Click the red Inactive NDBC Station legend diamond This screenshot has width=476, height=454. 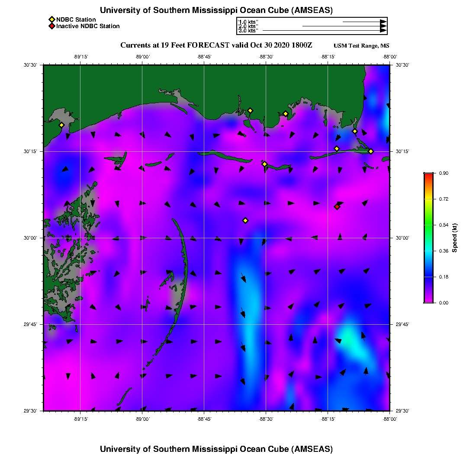[51, 26]
